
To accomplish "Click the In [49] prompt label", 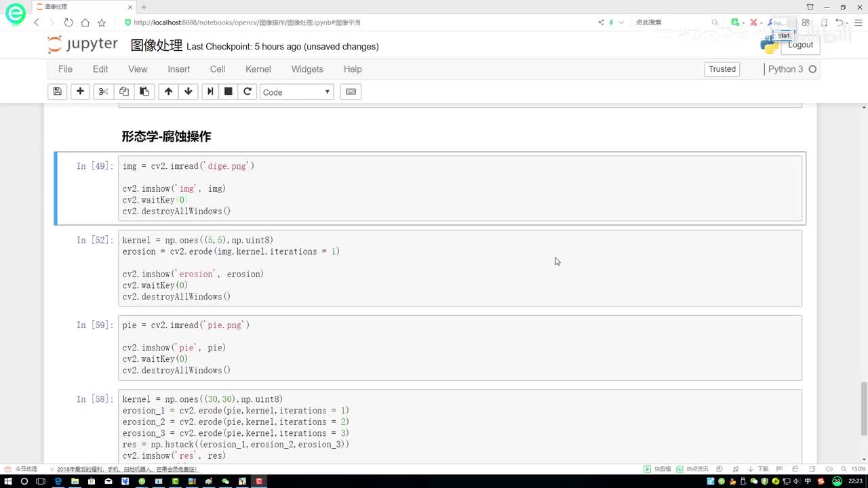I will 95,166.
